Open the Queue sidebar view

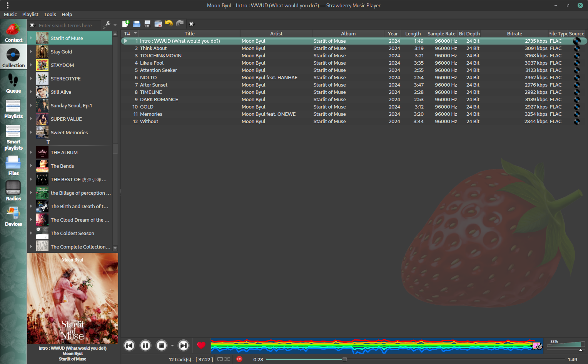[13, 83]
